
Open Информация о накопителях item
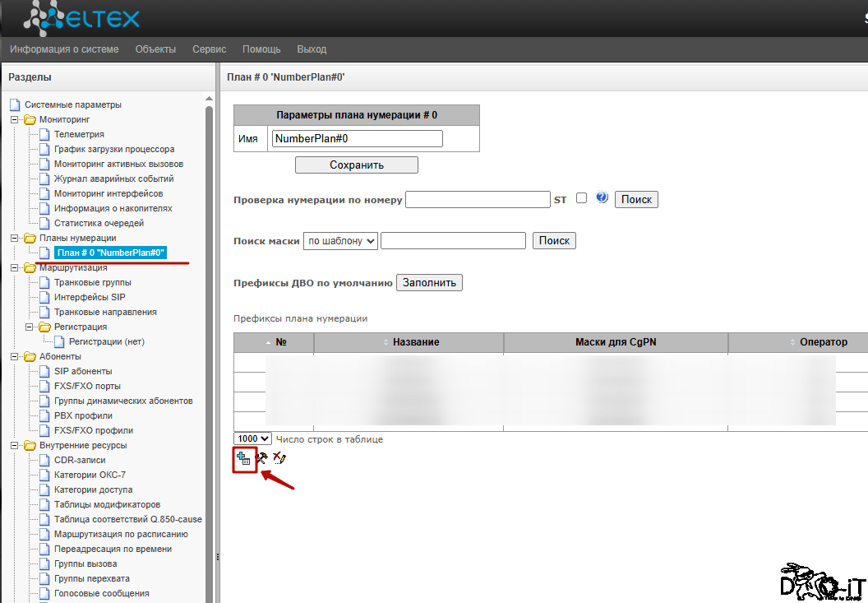[113, 208]
